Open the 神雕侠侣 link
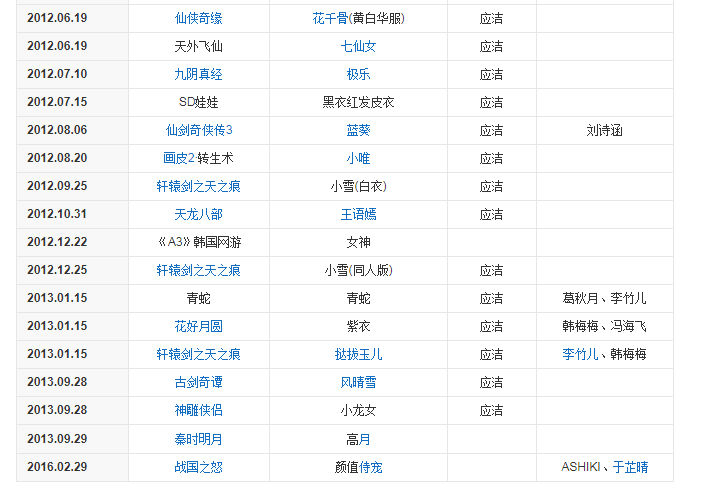The height and width of the screenshot is (504, 706). click(198, 410)
